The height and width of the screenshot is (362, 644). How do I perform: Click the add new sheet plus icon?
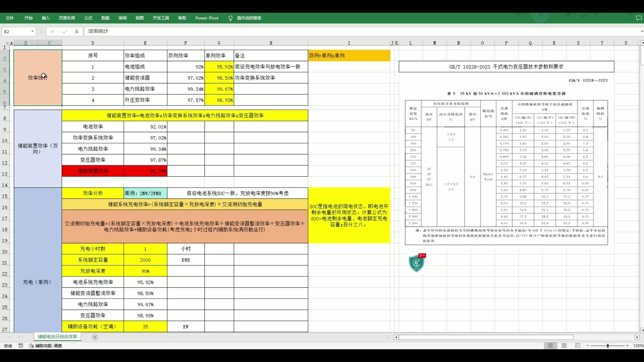pos(95,337)
